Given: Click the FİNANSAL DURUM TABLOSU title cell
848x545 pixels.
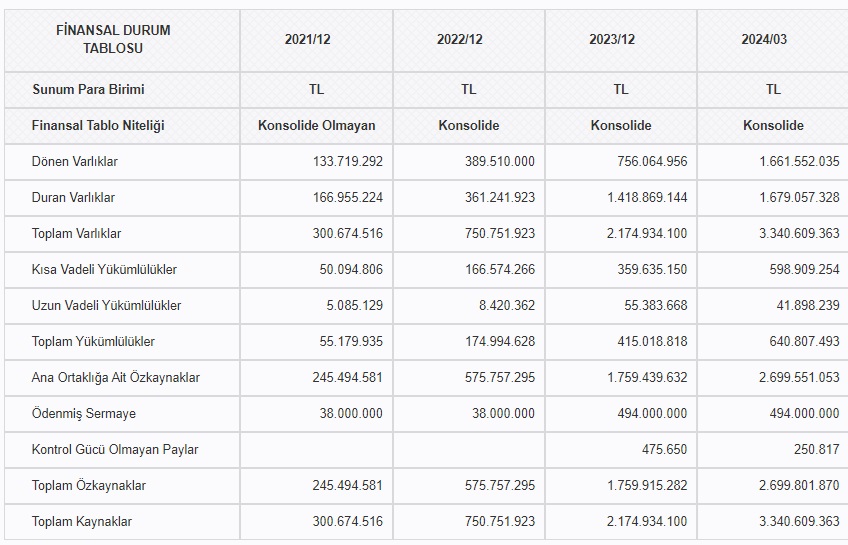Looking at the screenshot, I should pyautogui.click(x=113, y=39).
